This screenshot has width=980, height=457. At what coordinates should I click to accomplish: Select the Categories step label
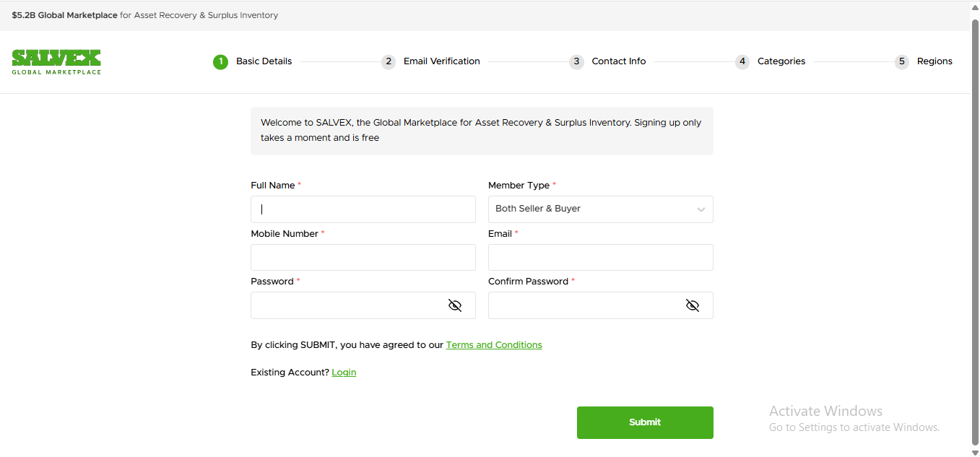pyautogui.click(x=781, y=61)
